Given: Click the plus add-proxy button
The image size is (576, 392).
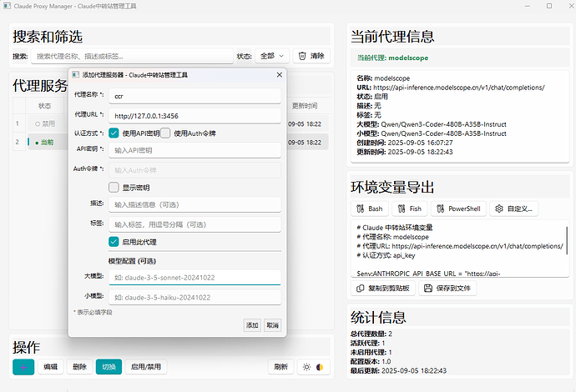Looking at the screenshot, I should 23,367.
